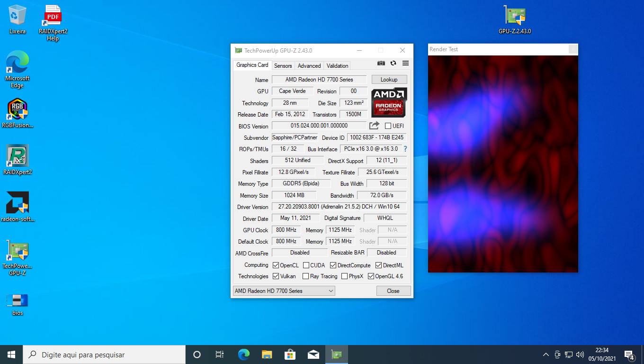
Task: Toggle the OpenCL checkbox
Action: [276, 265]
